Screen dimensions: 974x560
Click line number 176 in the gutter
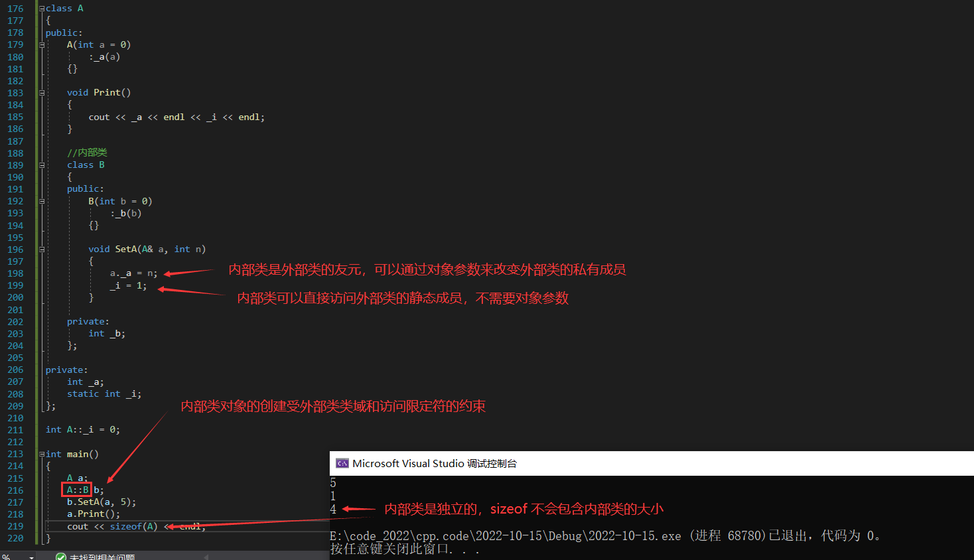[x=15, y=9]
